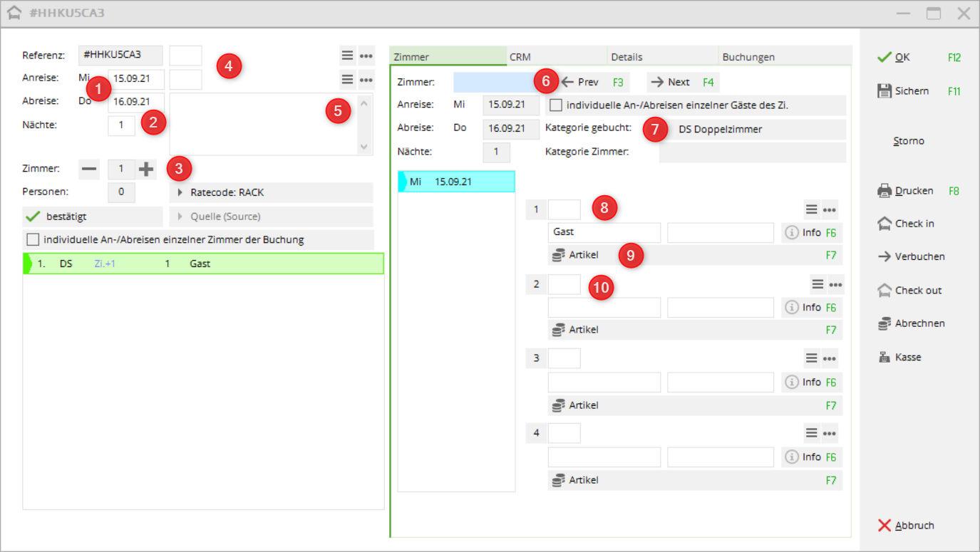
Task: Open hamburger menu for guest 2
Action: point(817,284)
